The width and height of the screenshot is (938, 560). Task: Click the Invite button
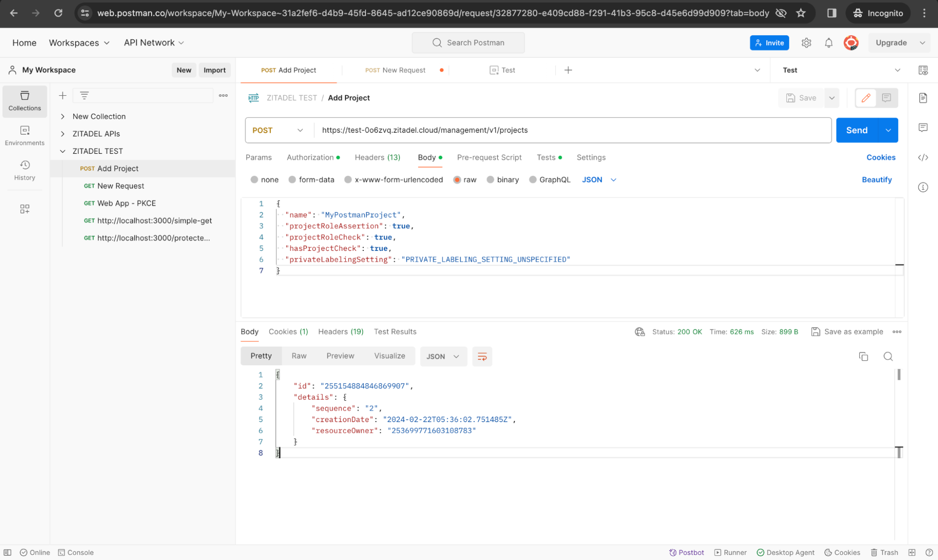[769, 43]
